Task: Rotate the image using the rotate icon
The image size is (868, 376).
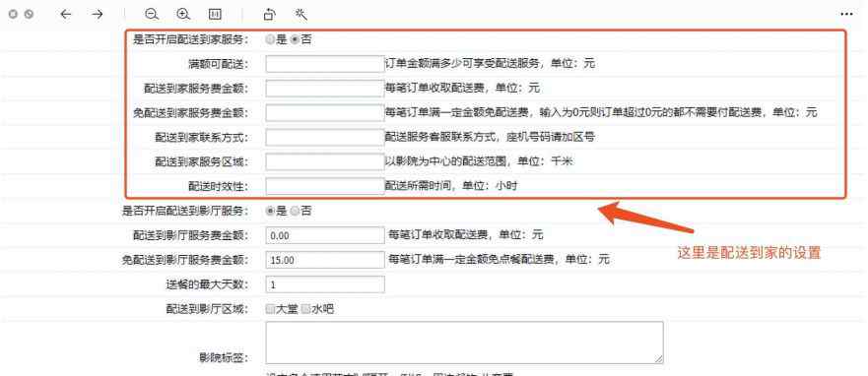Action: pyautogui.click(x=269, y=15)
